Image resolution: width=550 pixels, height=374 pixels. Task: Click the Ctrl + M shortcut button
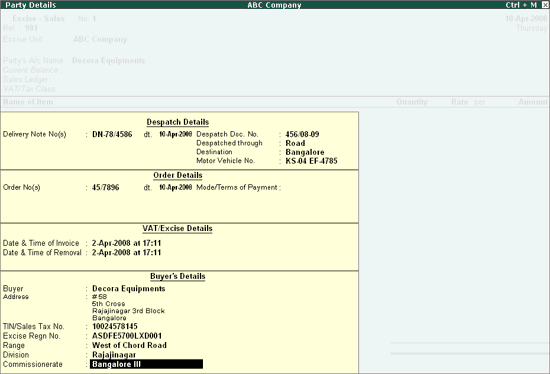[521, 5]
